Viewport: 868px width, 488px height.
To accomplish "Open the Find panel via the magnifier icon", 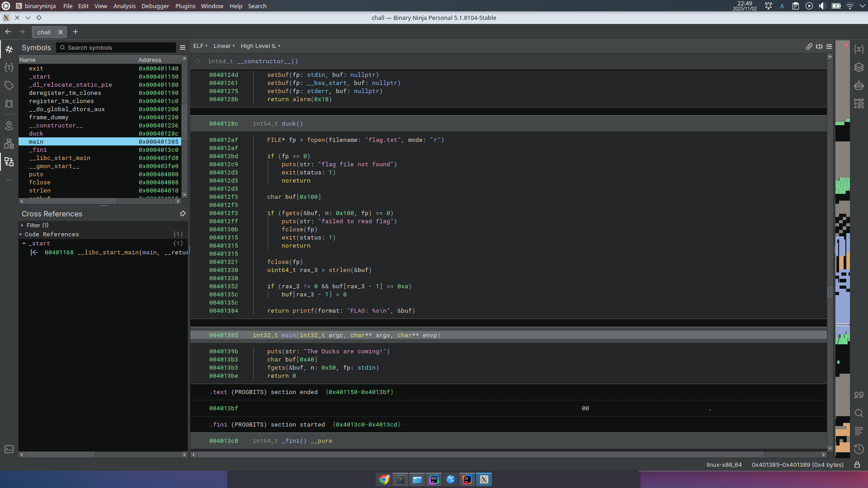I will (x=859, y=413).
